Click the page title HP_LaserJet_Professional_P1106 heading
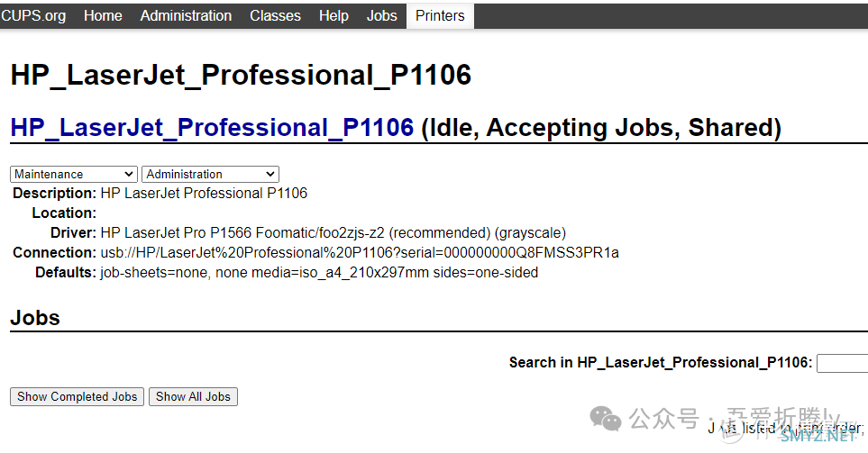Screen dimensions: 868x453 pos(241,75)
